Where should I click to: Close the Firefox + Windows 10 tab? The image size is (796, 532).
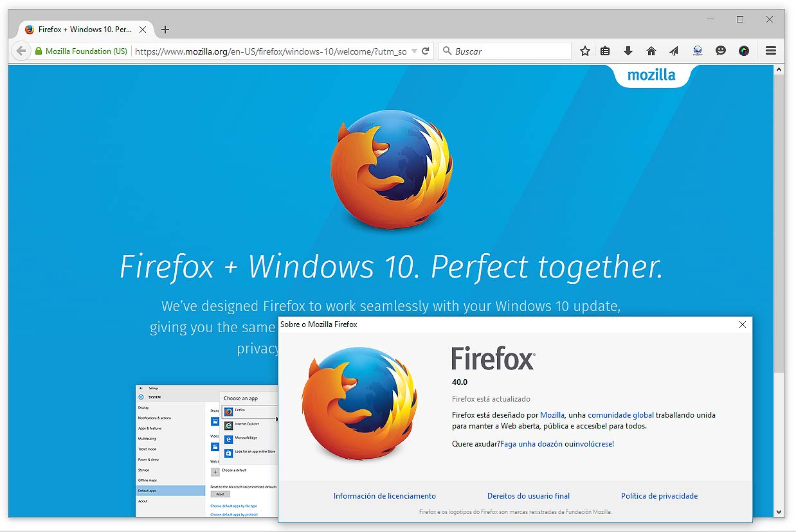[143, 30]
